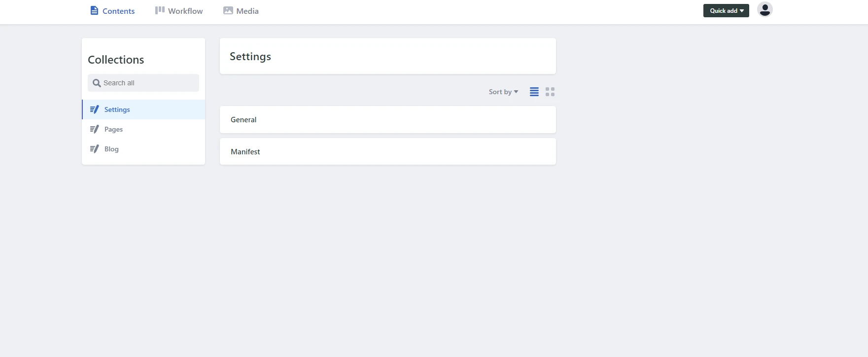Open the Manifest settings entry
Image resolution: width=868 pixels, height=357 pixels.
[387, 151]
